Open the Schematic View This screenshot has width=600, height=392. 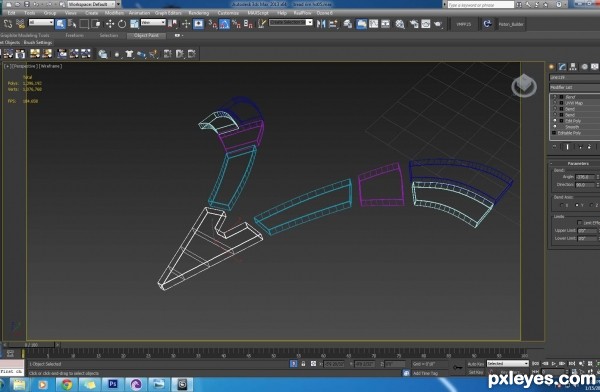coord(385,24)
